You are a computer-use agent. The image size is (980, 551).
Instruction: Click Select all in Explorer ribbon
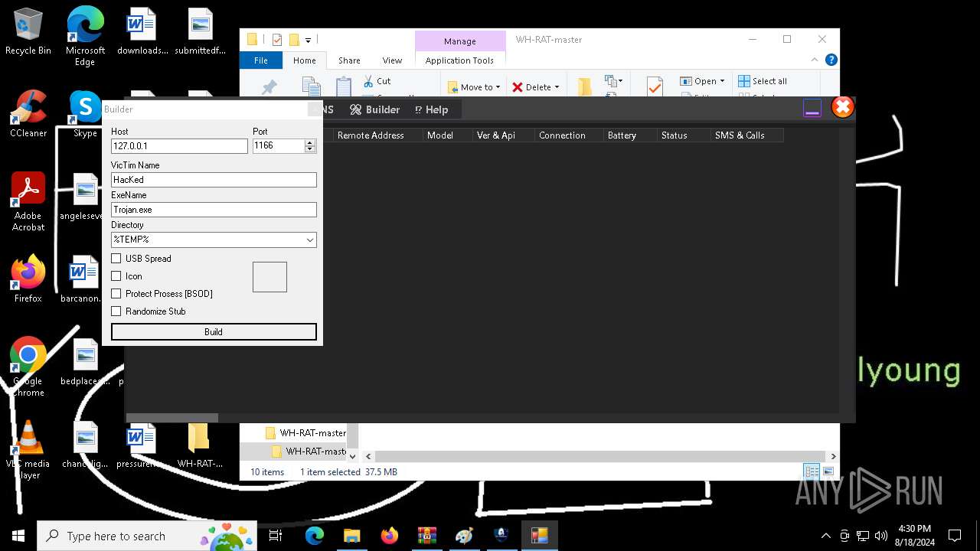pos(763,81)
